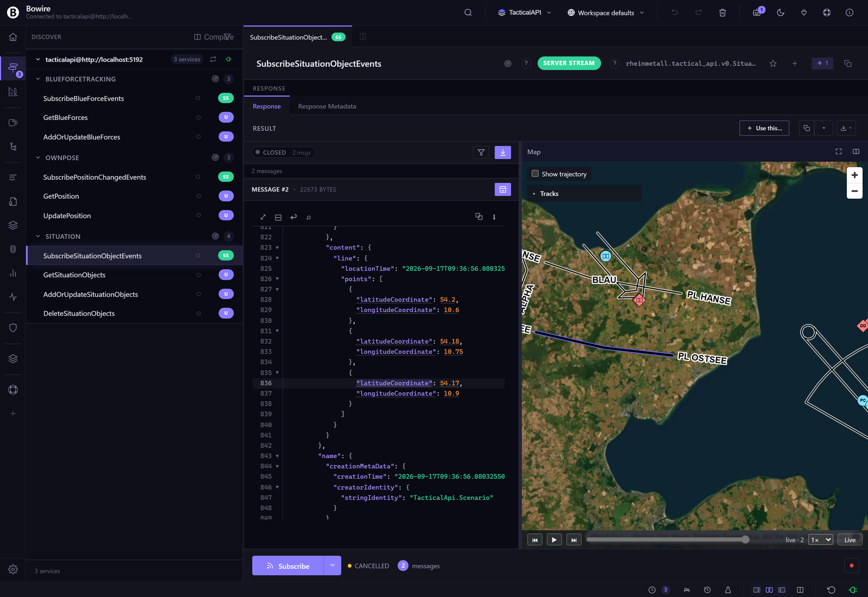Open the notifications robot icon

click(x=757, y=12)
